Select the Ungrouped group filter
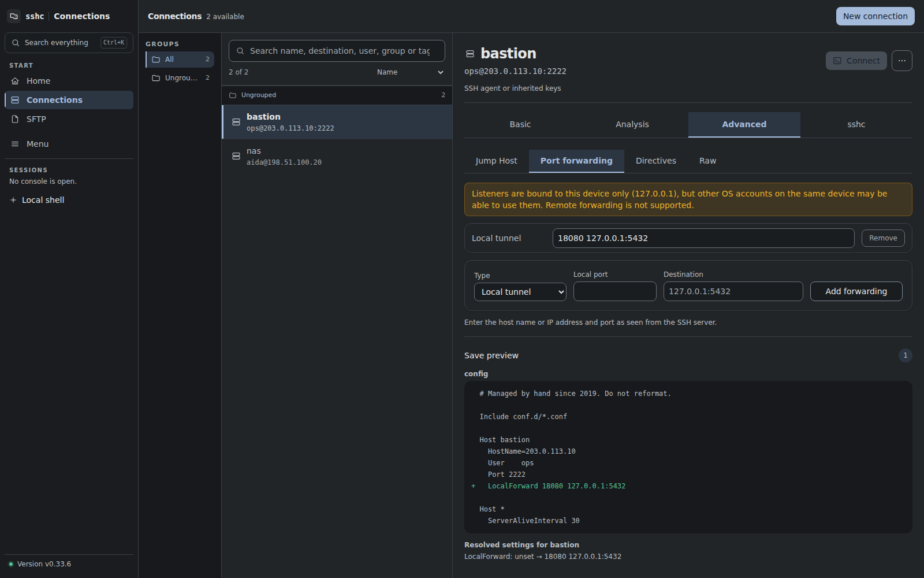The height and width of the screenshot is (578, 924). (180, 78)
